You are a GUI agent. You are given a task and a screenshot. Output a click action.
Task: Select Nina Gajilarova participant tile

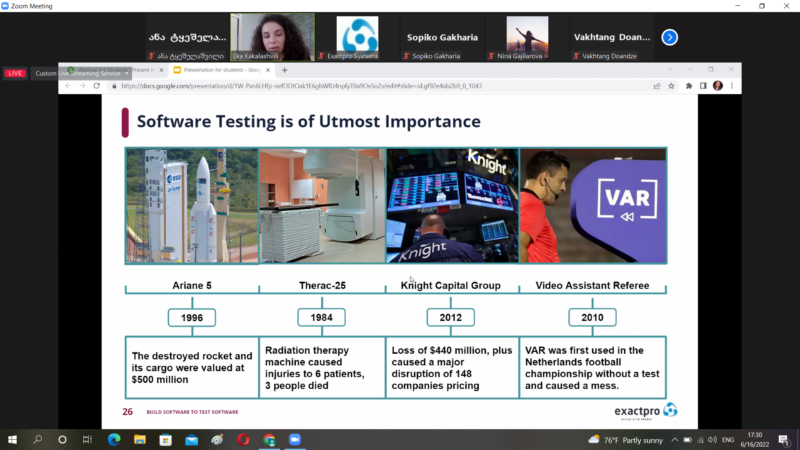click(527, 37)
